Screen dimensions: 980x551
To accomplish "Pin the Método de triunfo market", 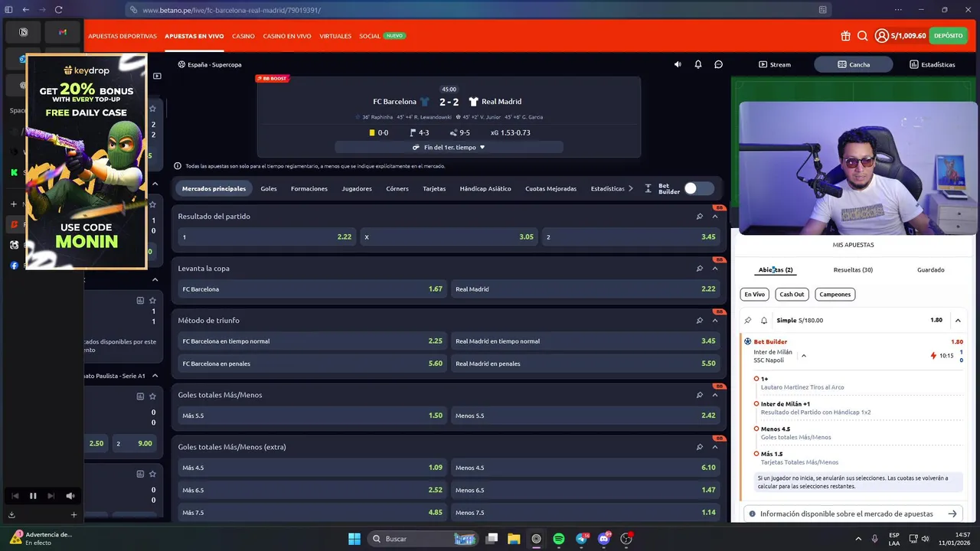I will tap(699, 321).
